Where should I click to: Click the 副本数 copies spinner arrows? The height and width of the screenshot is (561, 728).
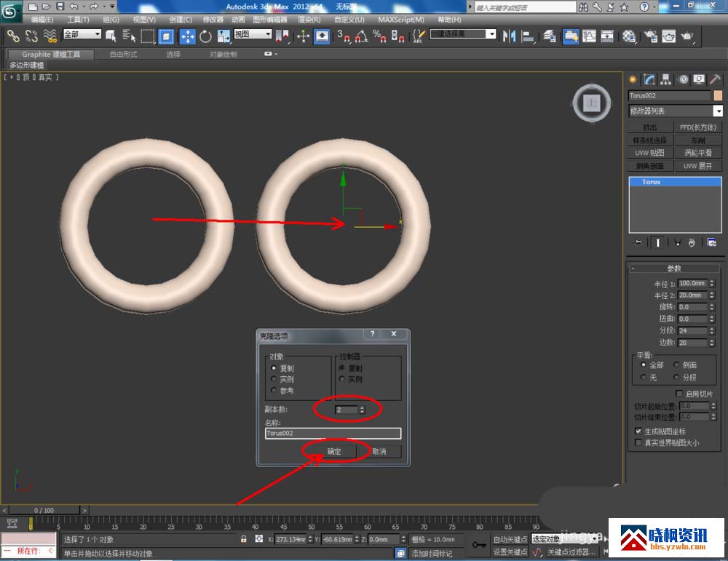tap(362, 410)
